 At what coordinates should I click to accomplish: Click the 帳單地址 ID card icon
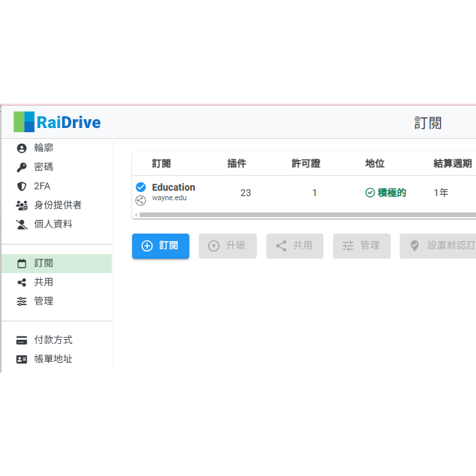pyautogui.click(x=22, y=360)
